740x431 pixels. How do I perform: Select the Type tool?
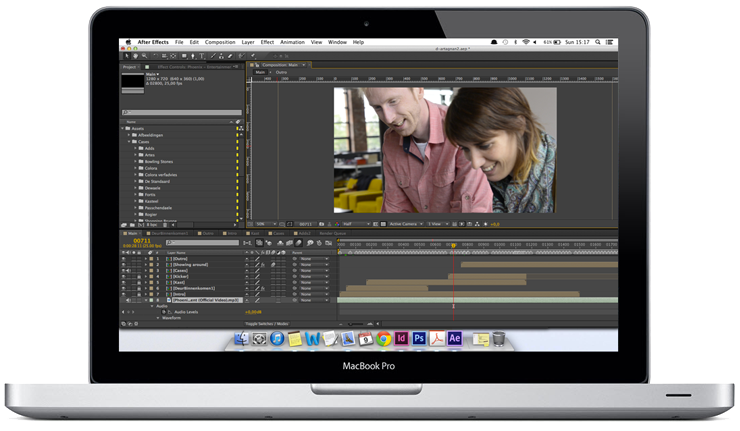(x=202, y=56)
